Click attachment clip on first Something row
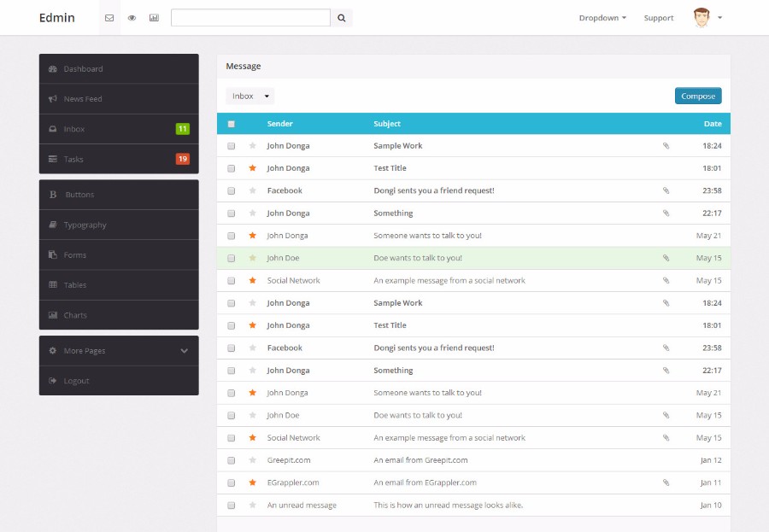The width and height of the screenshot is (769, 532). pyautogui.click(x=666, y=213)
